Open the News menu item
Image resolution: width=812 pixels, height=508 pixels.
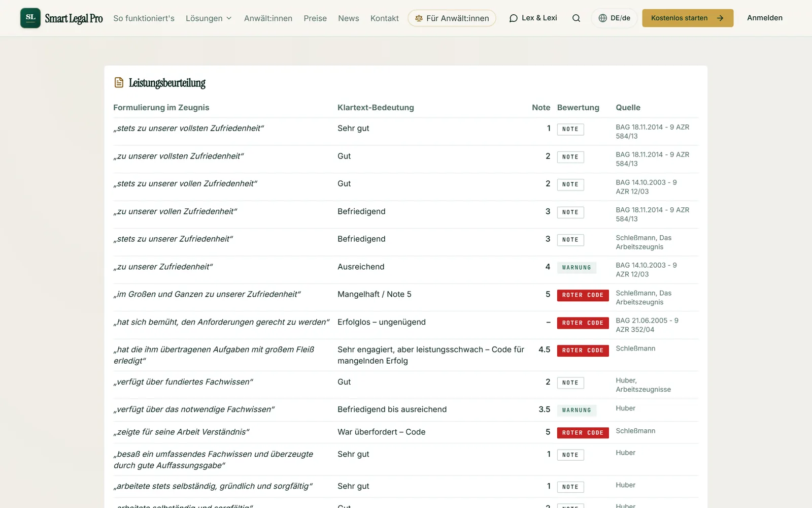(x=349, y=18)
